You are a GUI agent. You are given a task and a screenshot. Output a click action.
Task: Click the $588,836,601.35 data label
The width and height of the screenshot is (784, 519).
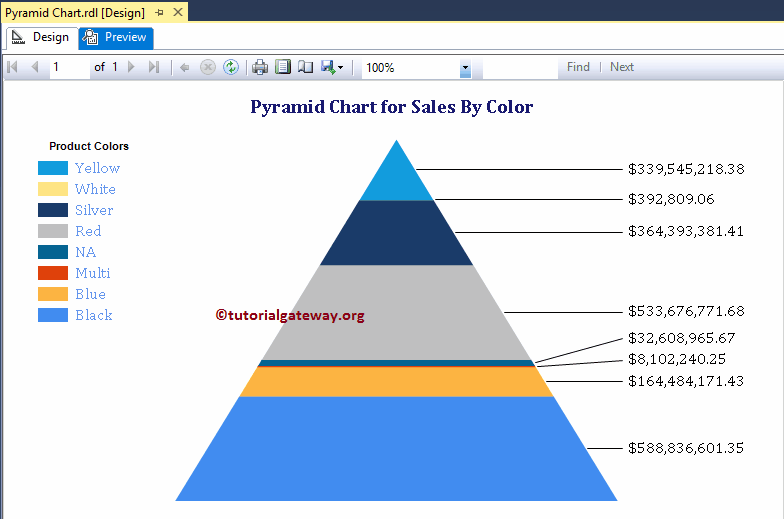pos(686,448)
